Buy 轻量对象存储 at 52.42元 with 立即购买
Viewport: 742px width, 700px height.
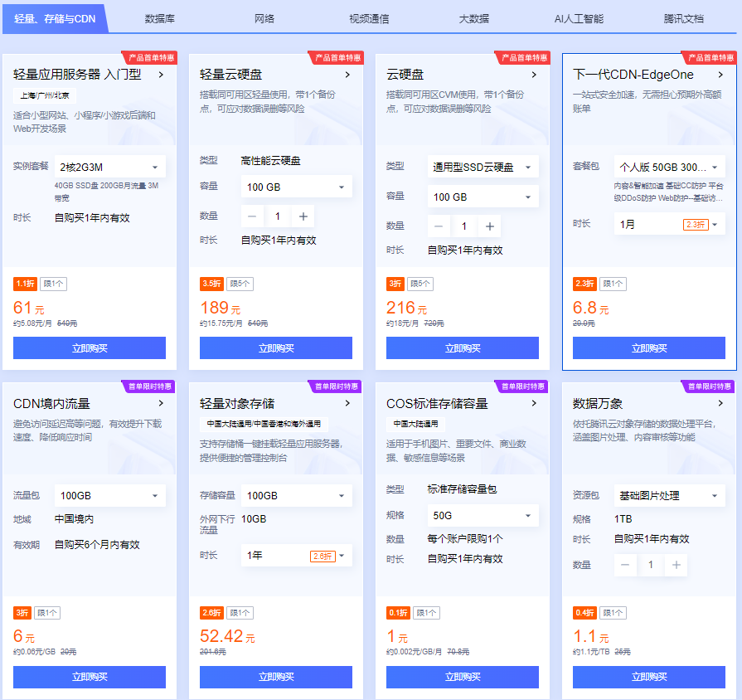point(276,677)
